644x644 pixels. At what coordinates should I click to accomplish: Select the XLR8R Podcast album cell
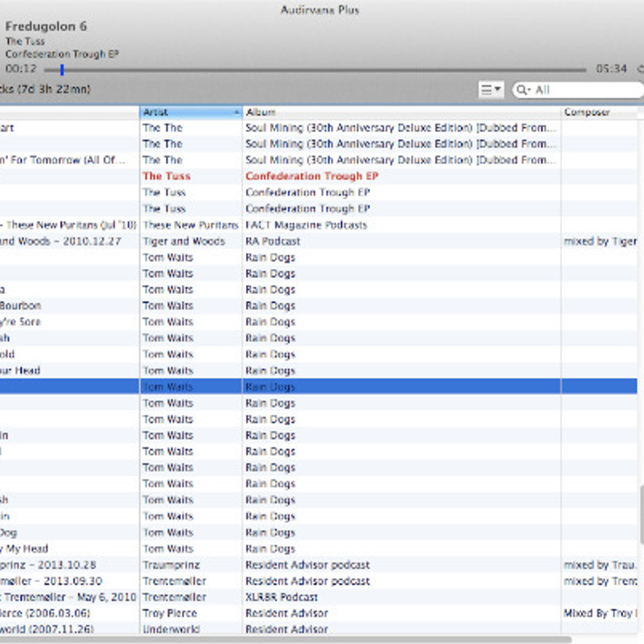coord(281,597)
